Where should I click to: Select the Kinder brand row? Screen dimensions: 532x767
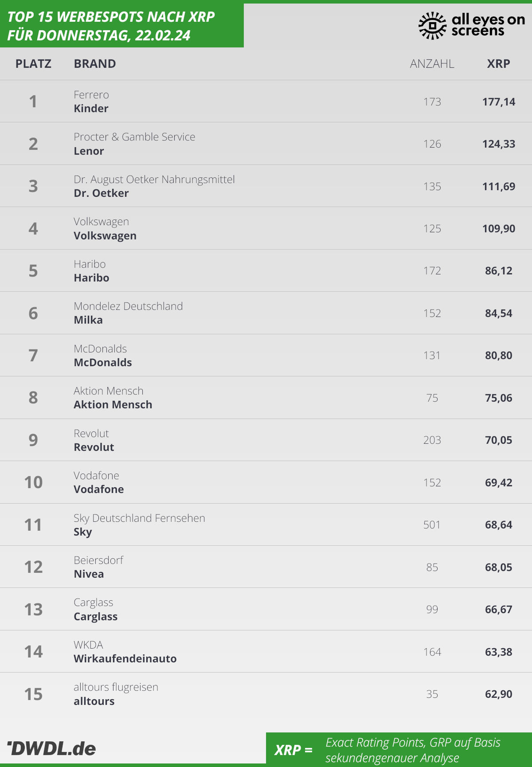[x=266, y=102]
